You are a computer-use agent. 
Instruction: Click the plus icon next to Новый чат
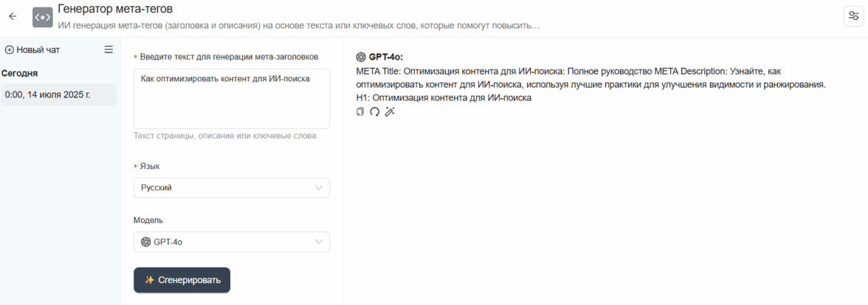pos(10,49)
